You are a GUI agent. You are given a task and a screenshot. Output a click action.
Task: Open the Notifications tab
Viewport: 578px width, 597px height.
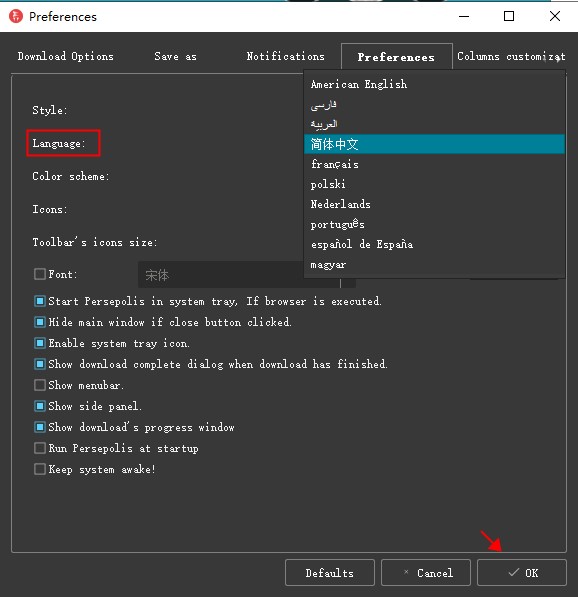285,56
